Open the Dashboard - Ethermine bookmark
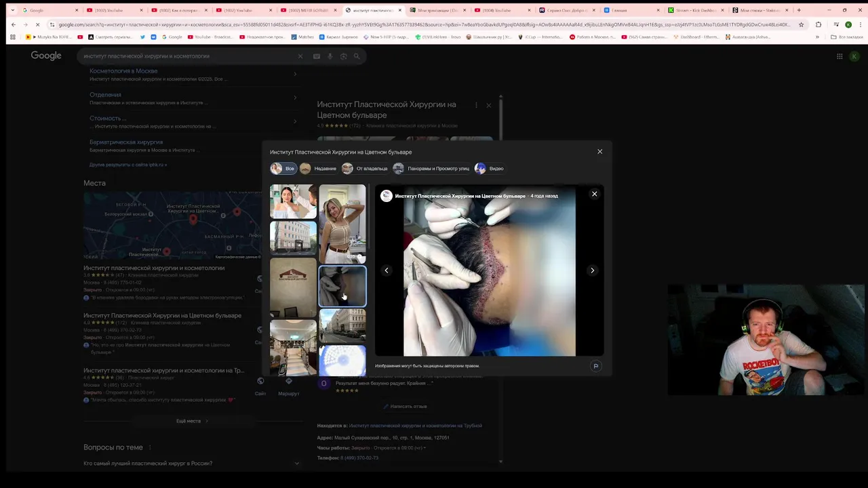This screenshot has width=868, height=488. (x=697, y=37)
